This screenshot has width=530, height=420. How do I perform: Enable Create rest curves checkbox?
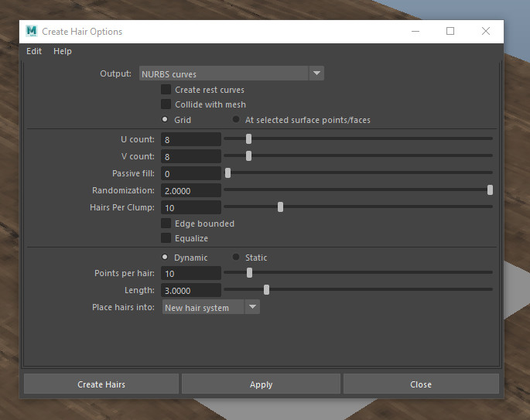coord(166,90)
